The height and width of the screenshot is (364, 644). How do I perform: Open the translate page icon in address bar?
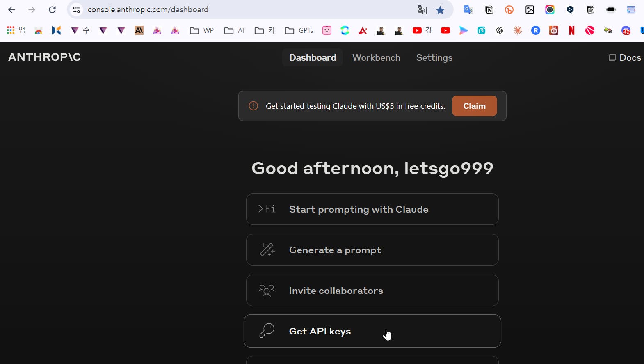pos(422,10)
